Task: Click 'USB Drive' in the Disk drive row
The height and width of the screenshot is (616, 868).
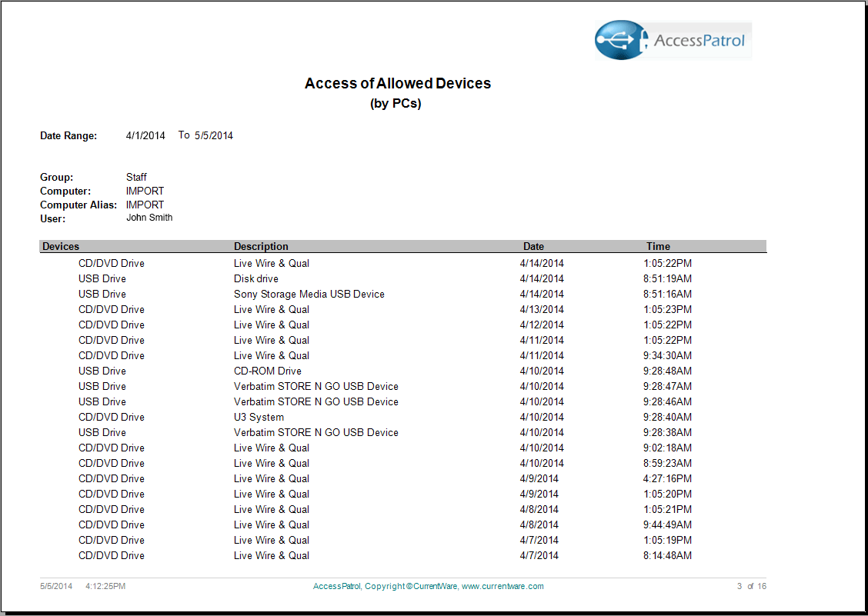Action: pyautogui.click(x=102, y=278)
